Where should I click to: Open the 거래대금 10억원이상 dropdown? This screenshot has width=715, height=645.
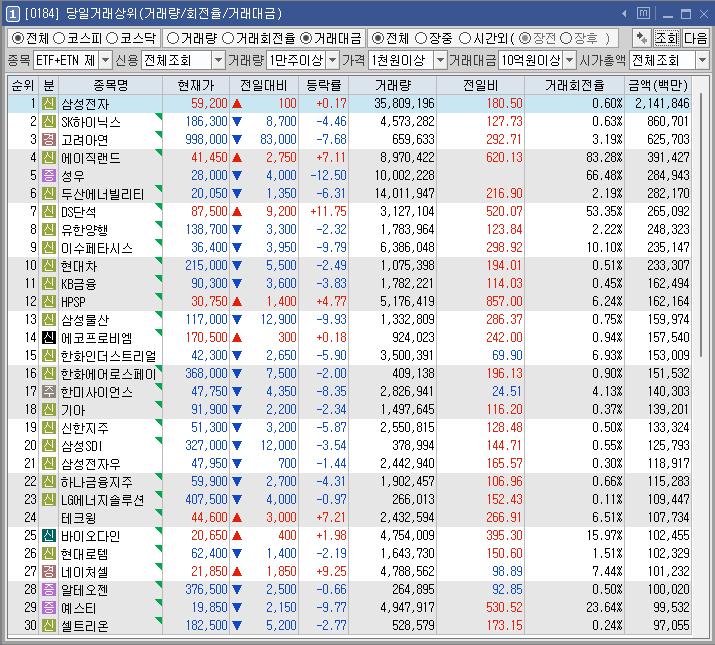569,60
